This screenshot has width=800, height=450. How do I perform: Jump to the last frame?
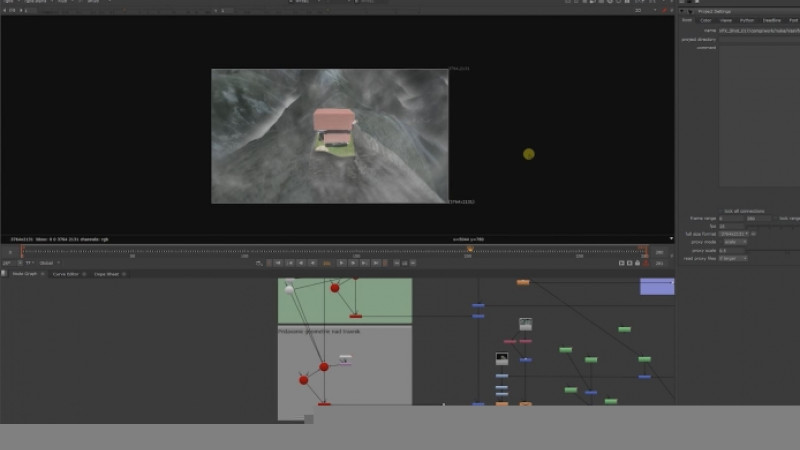point(376,263)
